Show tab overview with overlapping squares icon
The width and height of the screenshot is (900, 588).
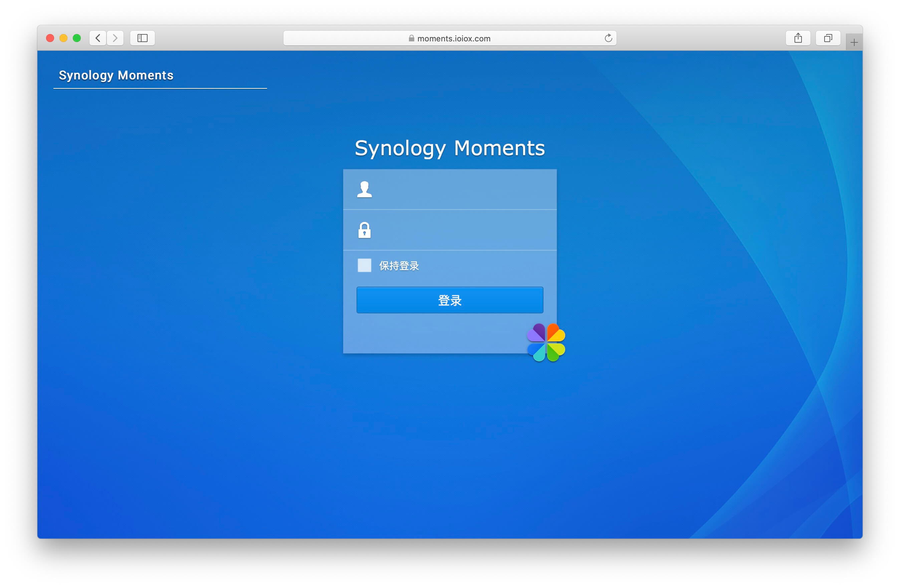point(828,38)
